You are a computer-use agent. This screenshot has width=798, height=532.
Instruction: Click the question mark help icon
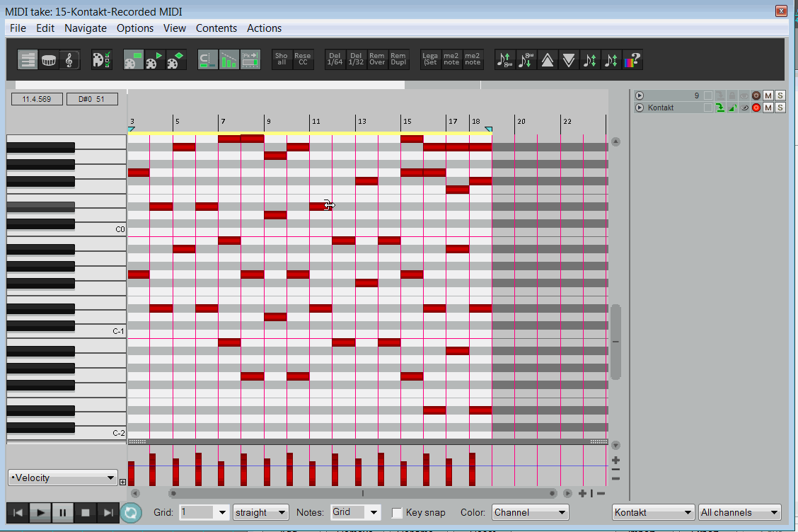point(633,60)
